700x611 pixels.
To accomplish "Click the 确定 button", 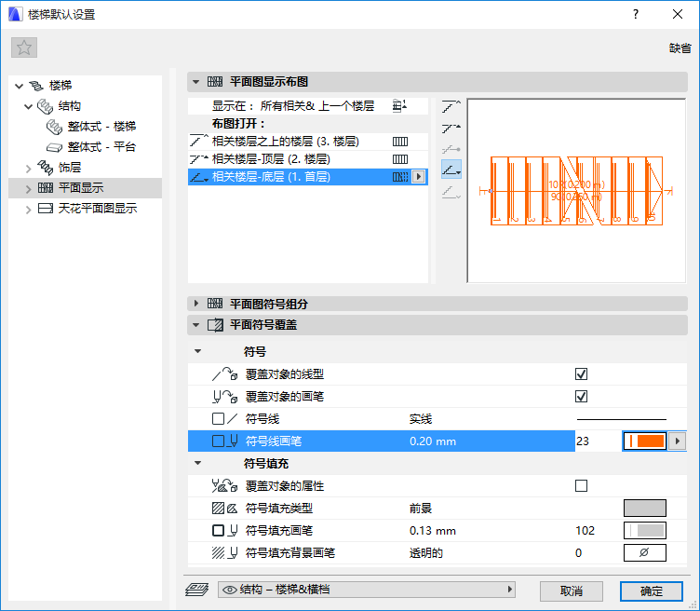I will coord(652,591).
